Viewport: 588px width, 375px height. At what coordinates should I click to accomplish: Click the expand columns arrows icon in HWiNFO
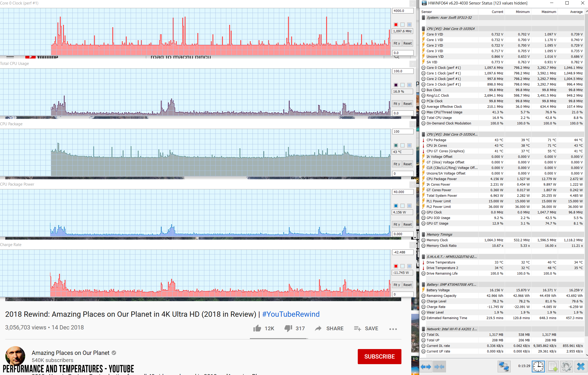(x=426, y=367)
